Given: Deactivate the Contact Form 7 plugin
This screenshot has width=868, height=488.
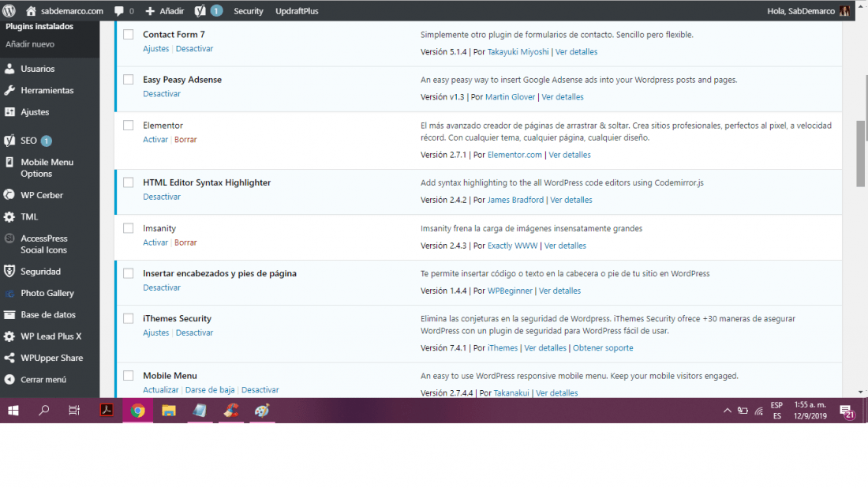Looking at the screenshot, I should (194, 49).
